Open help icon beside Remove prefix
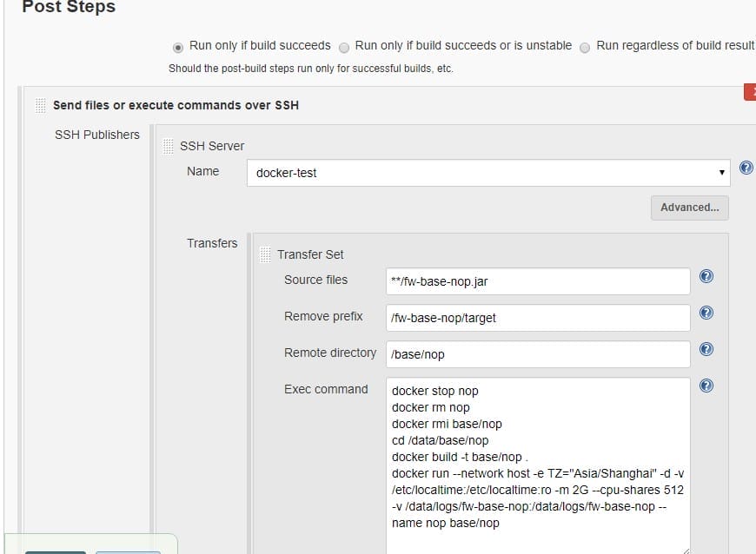This screenshot has width=756, height=554. pos(706,313)
